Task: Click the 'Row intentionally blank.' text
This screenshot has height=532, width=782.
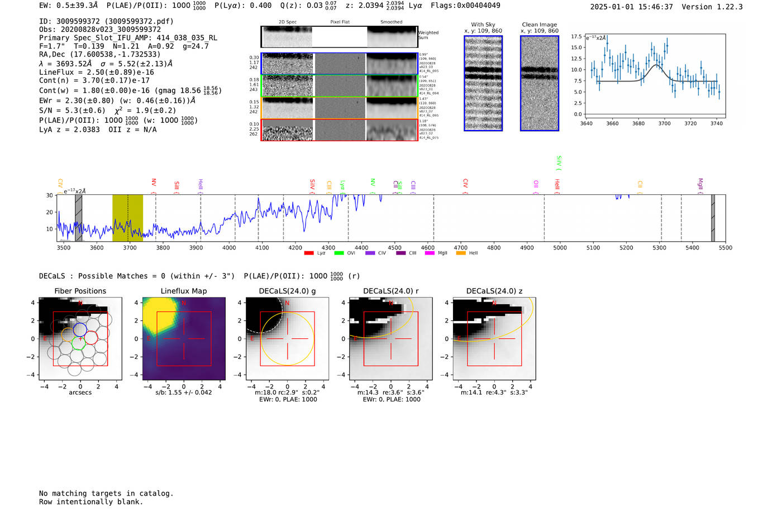Action: coord(91,502)
